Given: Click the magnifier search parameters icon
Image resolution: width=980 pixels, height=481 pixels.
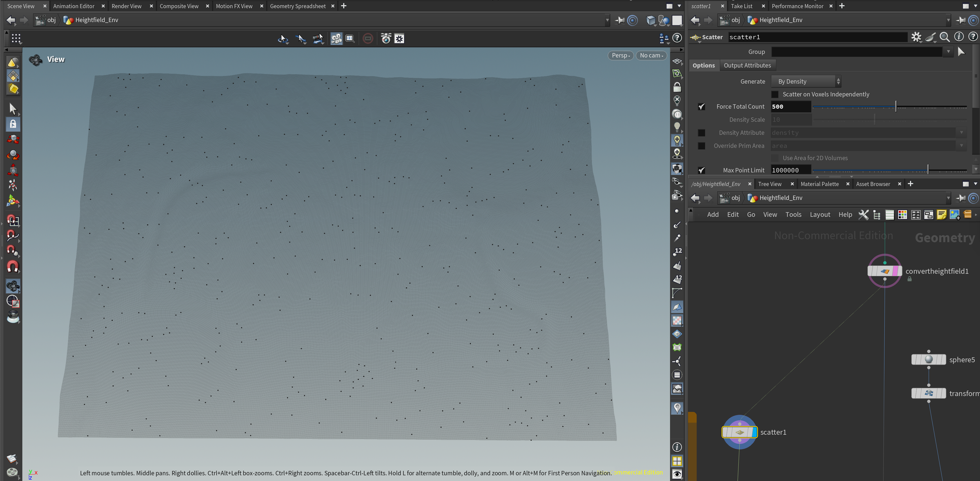Looking at the screenshot, I should pyautogui.click(x=945, y=37).
